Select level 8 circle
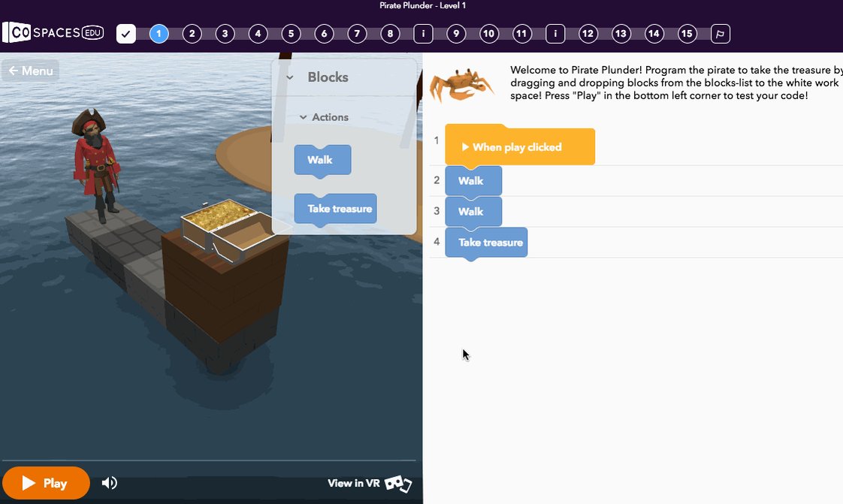Viewport: 843px width, 504px height. coord(390,34)
